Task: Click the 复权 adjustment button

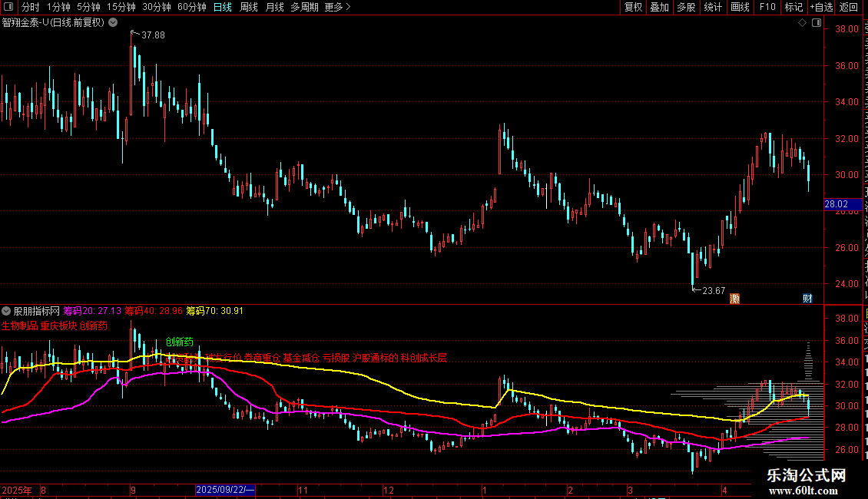Action: point(633,7)
